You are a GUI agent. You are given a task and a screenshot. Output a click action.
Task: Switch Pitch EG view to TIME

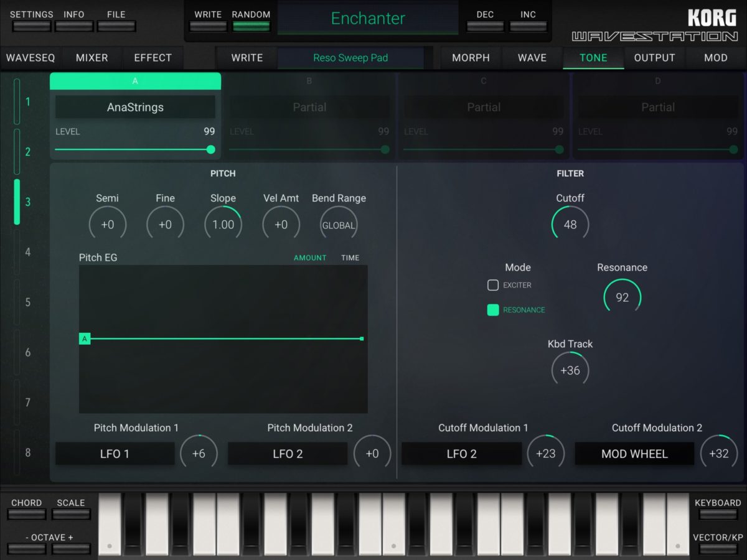pyautogui.click(x=350, y=258)
